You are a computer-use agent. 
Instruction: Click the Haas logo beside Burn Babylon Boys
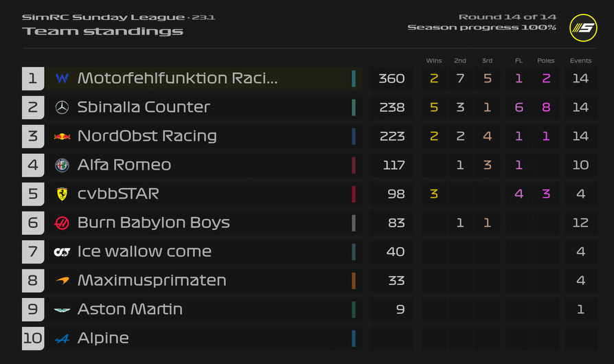pyautogui.click(x=62, y=223)
